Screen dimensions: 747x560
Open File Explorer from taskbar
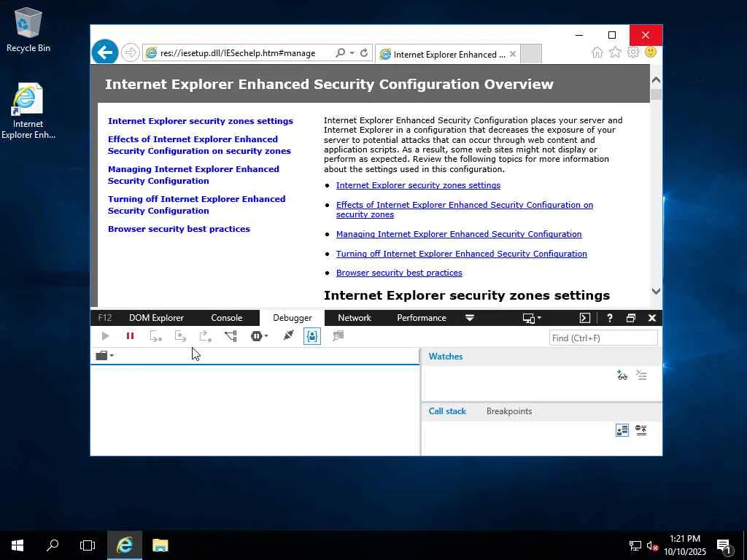(160, 545)
